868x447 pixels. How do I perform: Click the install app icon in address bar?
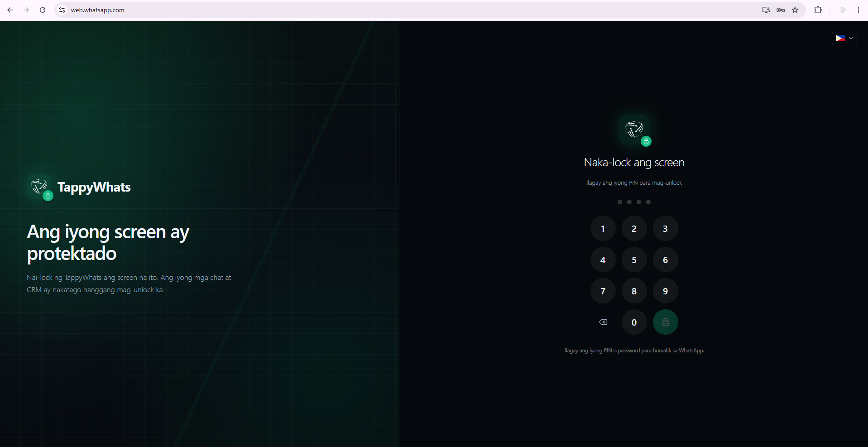point(766,10)
